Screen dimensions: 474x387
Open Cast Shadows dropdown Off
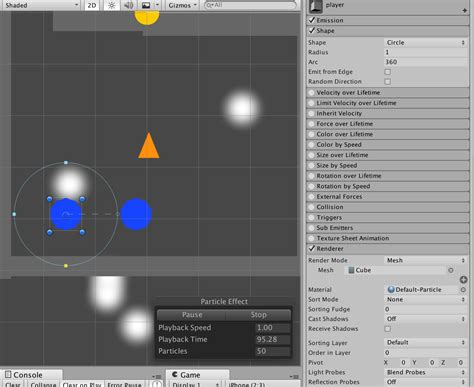pyautogui.click(x=426, y=319)
